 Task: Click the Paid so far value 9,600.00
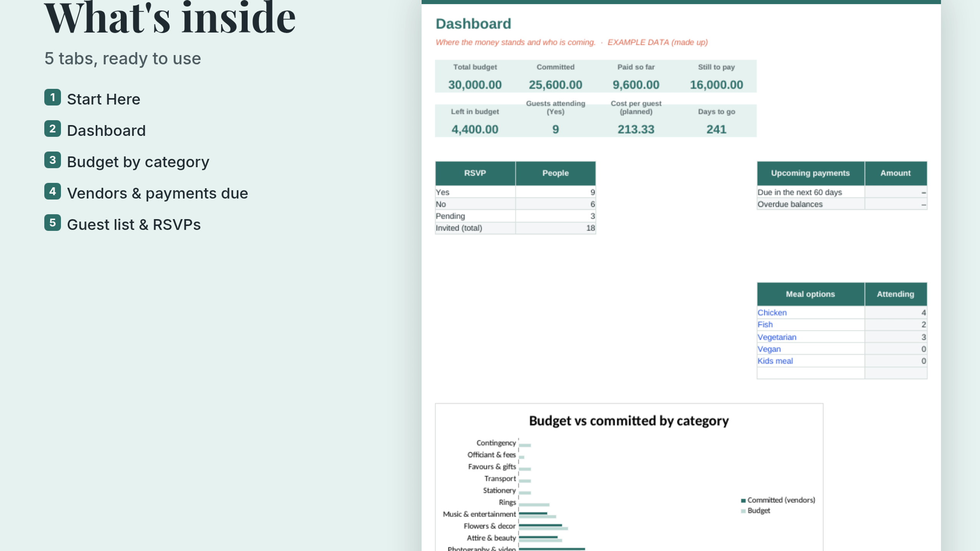[x=636, y=85]
